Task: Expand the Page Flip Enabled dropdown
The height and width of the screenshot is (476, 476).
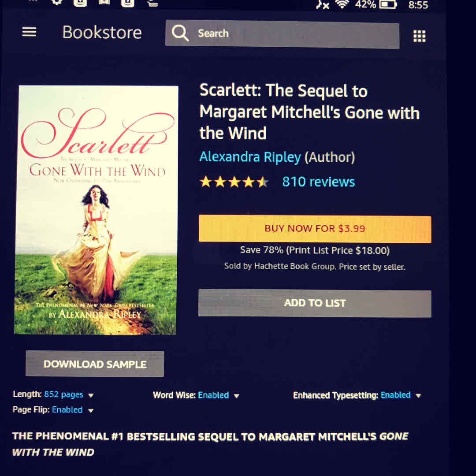Action: pyautogui.click(x=90, y=410)
